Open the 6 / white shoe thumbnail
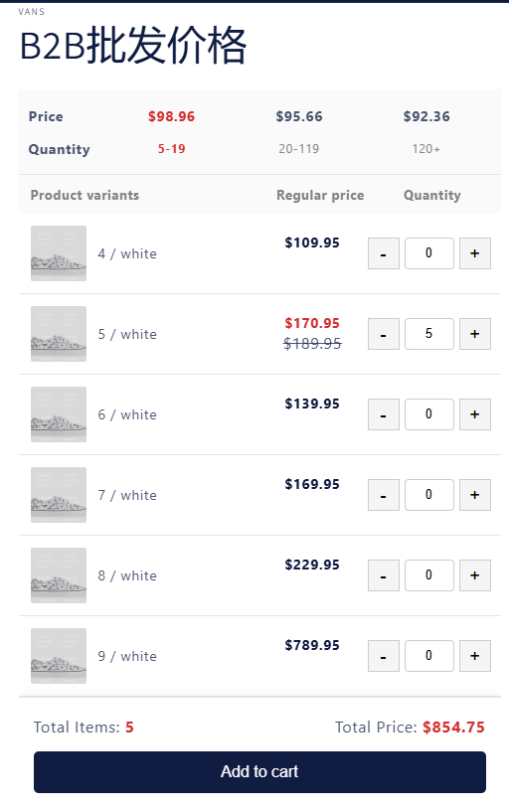This screenshot has width=509, height=812. tap(59, 414)
